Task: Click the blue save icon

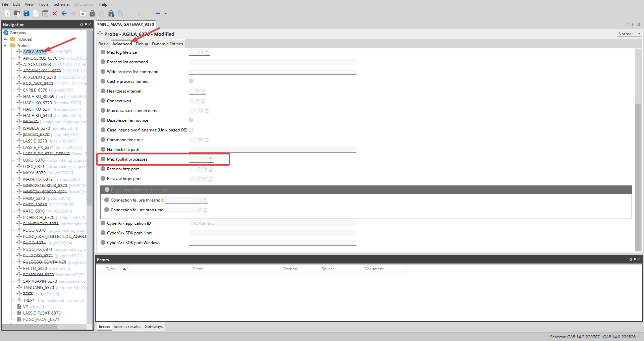Action: [26, 13]
